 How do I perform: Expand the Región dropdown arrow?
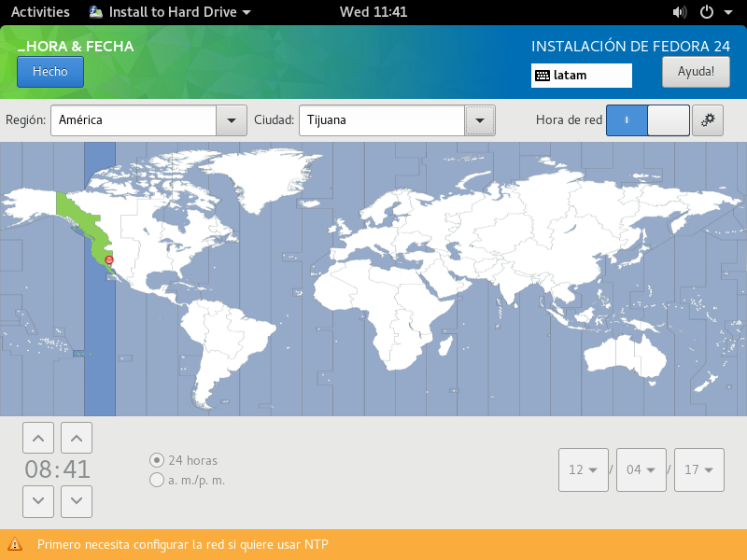(x=232, y=120)
